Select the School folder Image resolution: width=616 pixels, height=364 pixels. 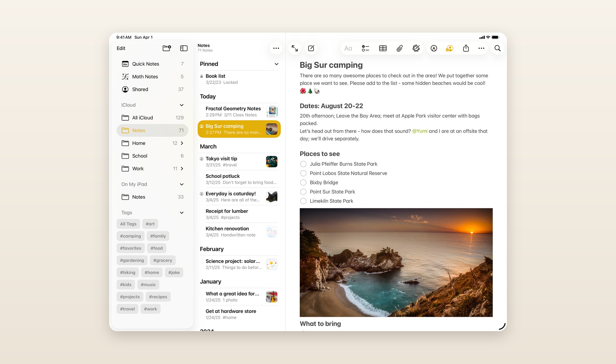[x=152, y=156]
